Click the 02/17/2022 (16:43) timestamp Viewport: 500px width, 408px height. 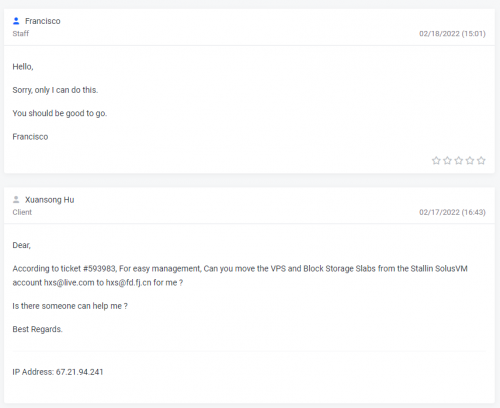tap(452, 212)
